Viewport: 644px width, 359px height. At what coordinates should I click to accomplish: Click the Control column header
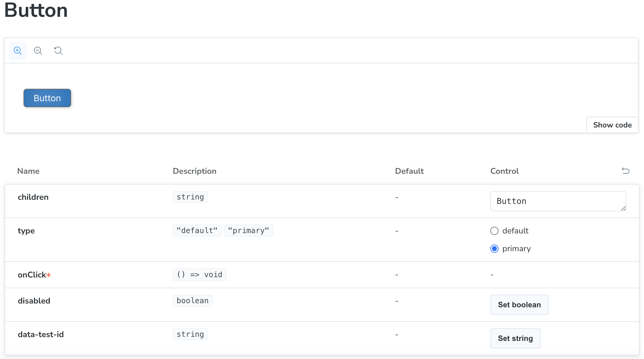(504, 171)
